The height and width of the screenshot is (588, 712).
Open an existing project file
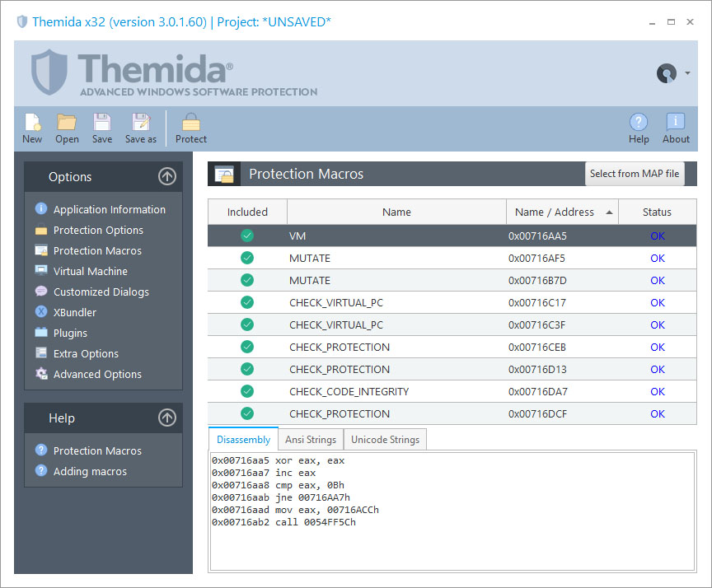point(67,128)
